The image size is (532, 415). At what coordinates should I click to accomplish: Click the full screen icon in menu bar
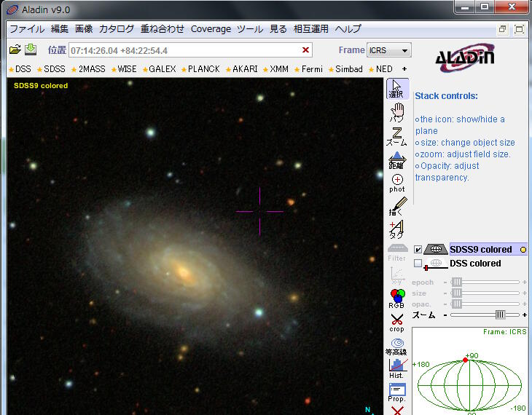coord(519,30)
